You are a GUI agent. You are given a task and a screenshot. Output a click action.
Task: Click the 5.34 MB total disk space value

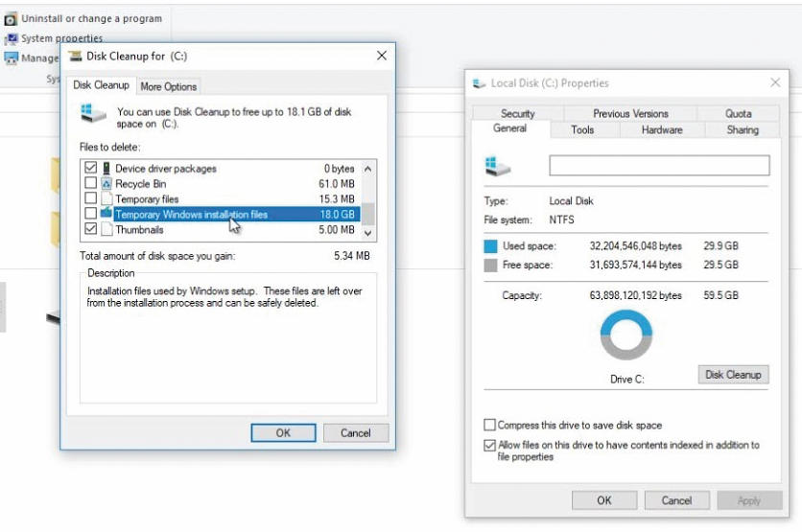pos(352,256)
